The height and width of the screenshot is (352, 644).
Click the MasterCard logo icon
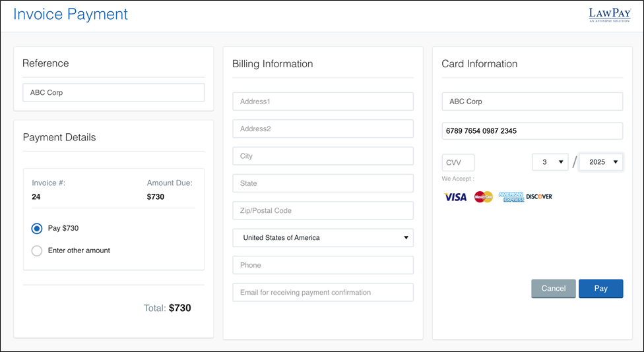[x=484, y=197]
